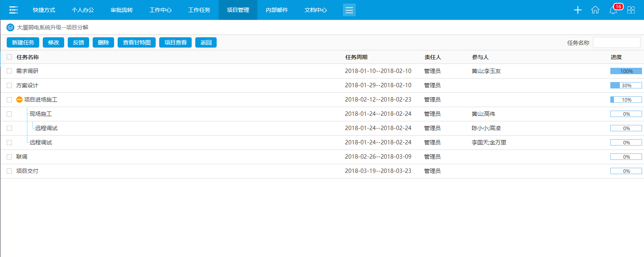The height and width of the screenshot is (257, 644).
Task: Click the 查看甘特图 button
Action: point(137,42)
